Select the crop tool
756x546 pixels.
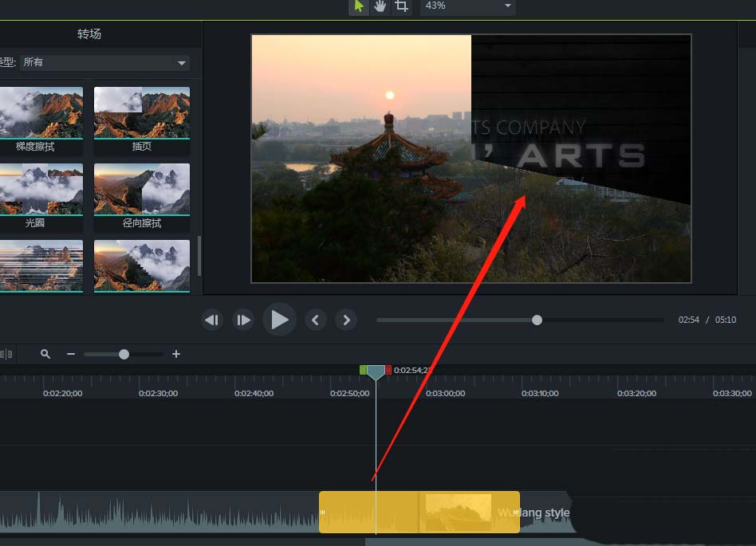pos(402,6)
